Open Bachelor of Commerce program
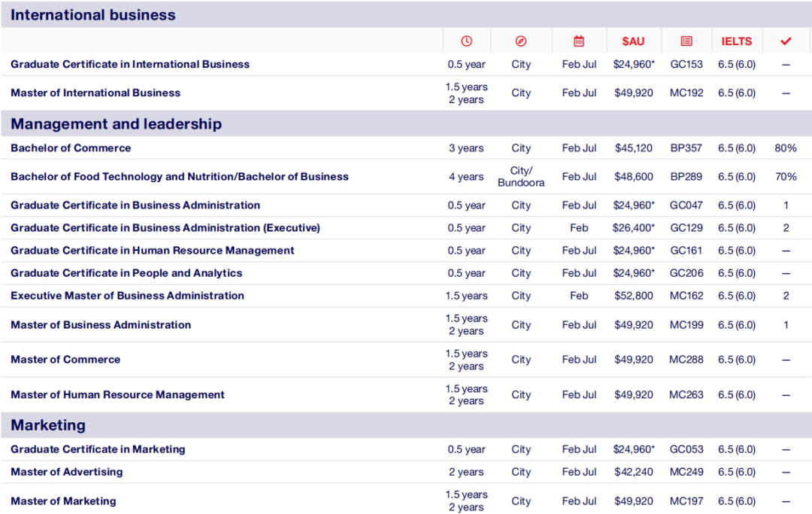Viewport: 812px width, 514px height. coord(71,148)
